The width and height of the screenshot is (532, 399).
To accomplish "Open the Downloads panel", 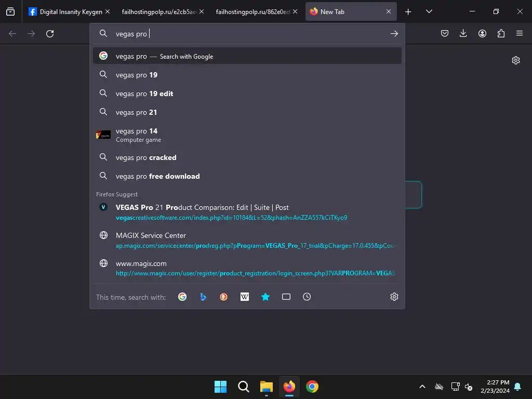I will tap(463, 33).
